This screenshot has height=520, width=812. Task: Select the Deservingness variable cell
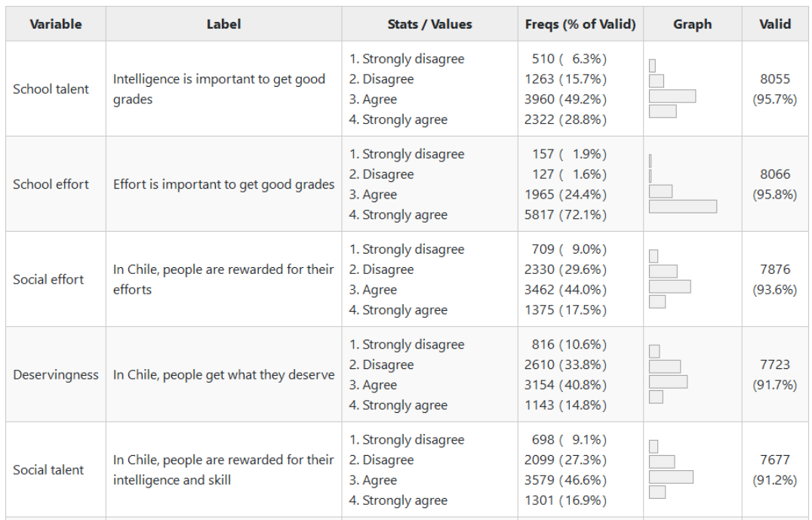[56, 374]
